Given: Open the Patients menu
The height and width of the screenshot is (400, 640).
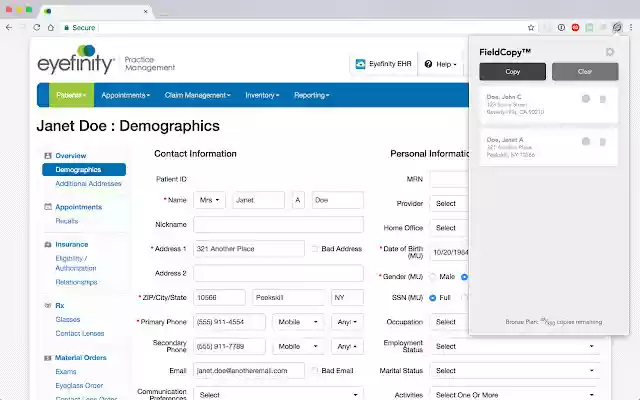Looking at the screenshot, I should click(x=71, y=95).
